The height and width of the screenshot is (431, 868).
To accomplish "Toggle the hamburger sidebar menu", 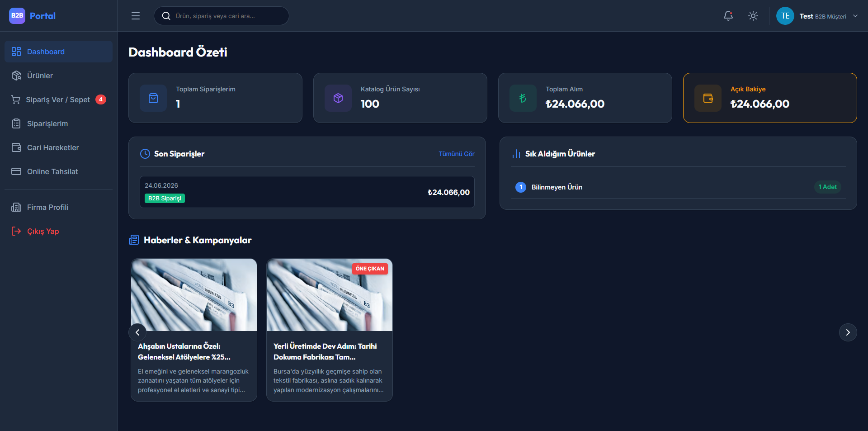I will coord(136,16).
